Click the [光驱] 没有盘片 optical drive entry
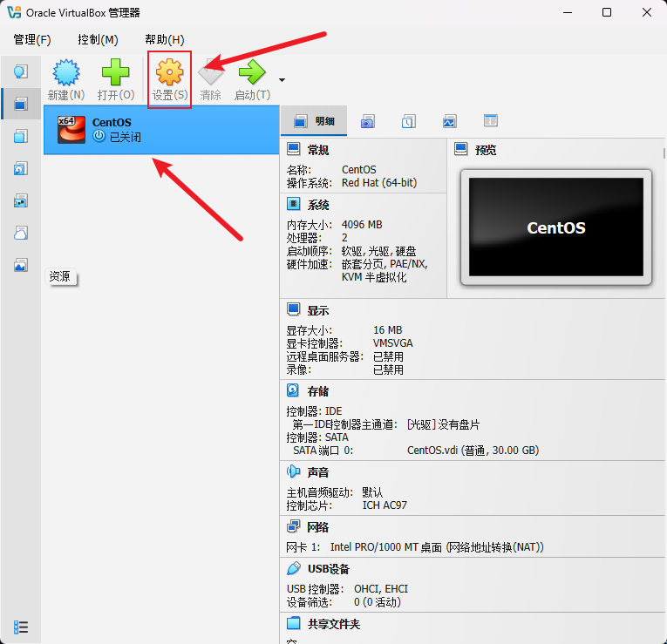Image resolution: width=667 pixels, height=644 pixels. pyautogui.click(x=443, y=424)
